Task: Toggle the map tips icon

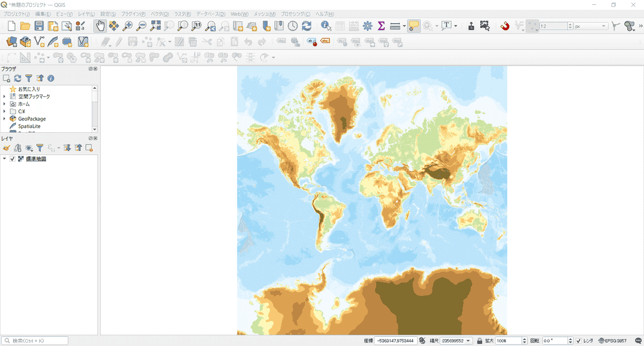Action: 413,26
